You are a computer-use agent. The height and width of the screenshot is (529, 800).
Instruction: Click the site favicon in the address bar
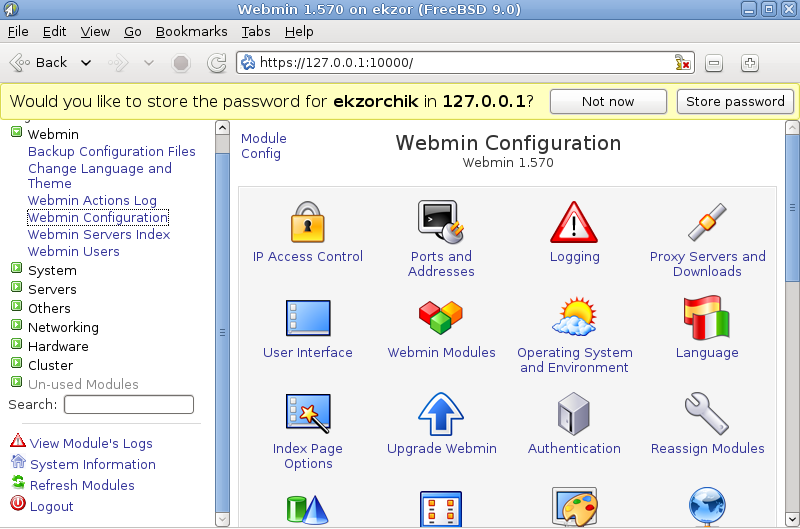(248, 62)
